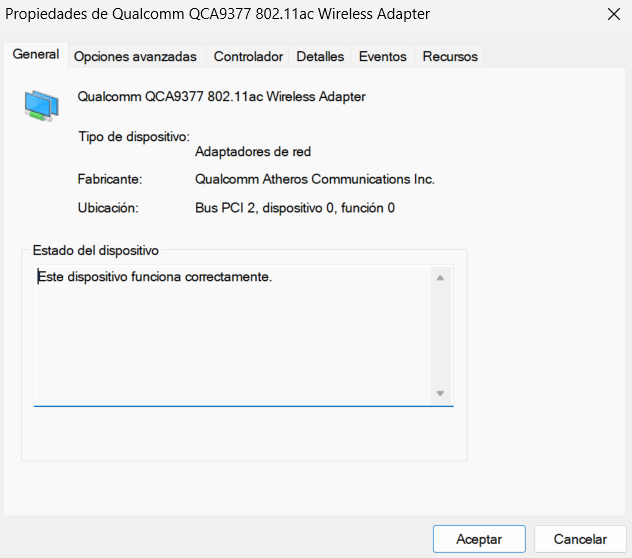Go to the Recursos tab

tap(450, 56)
